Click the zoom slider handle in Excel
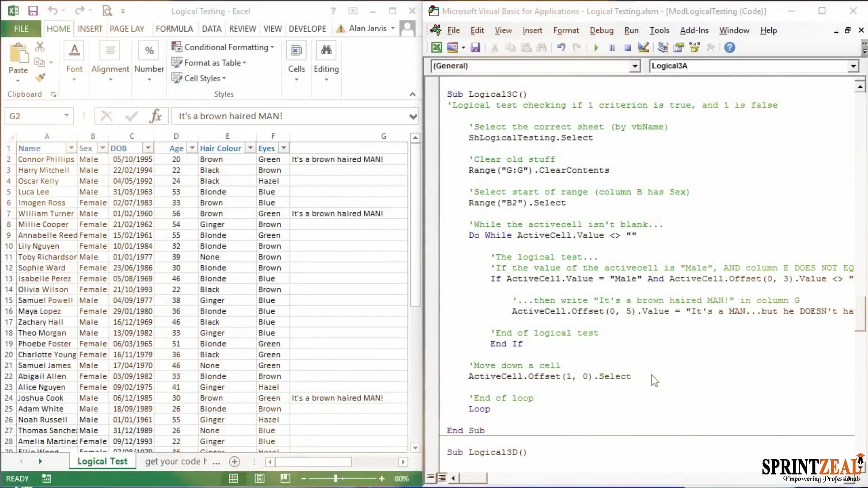Screen dimensions: 868x488 click(335, 478)
